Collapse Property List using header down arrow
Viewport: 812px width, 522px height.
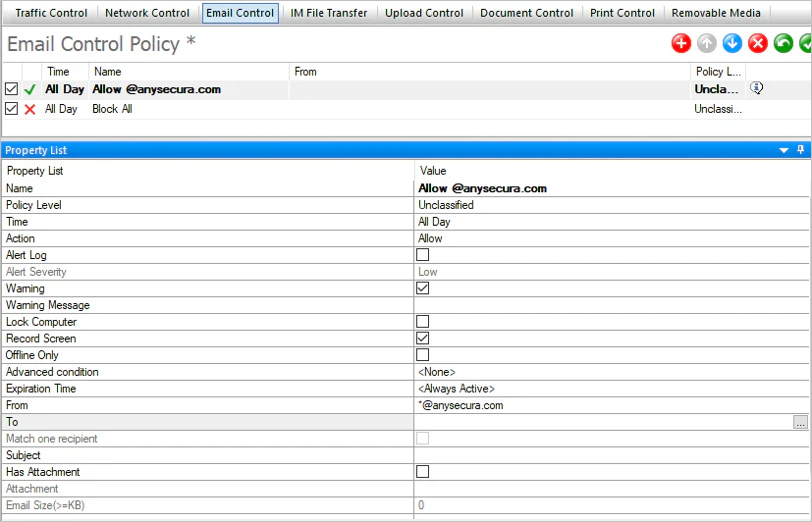pos(785,150)
